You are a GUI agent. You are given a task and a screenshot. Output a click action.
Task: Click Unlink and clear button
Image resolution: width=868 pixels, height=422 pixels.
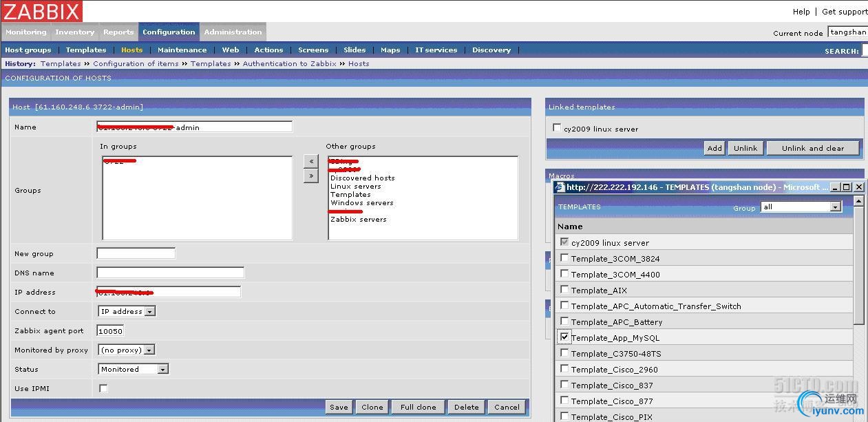tap(813, 148)
